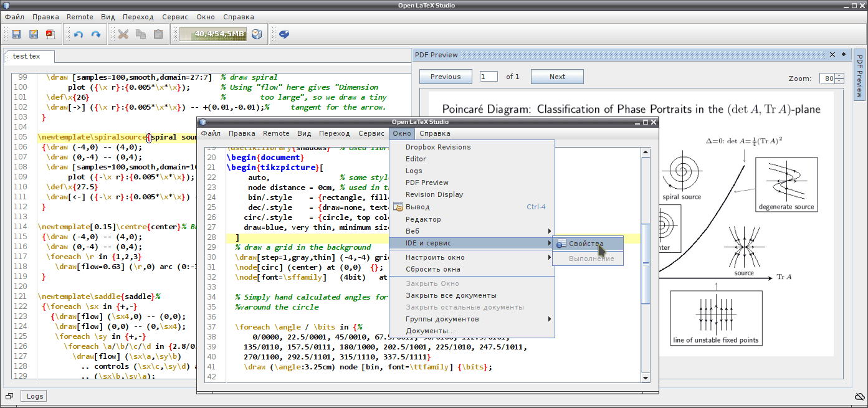Go to the previous PDF page

point(446,77)
